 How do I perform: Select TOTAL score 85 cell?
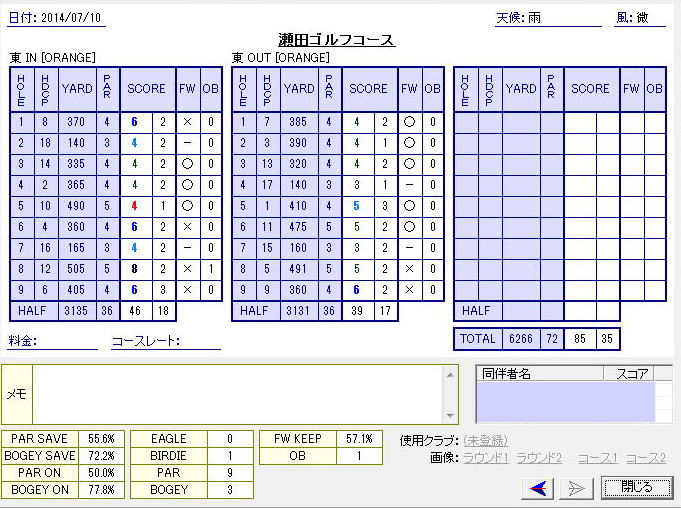[x=580, y=339]
